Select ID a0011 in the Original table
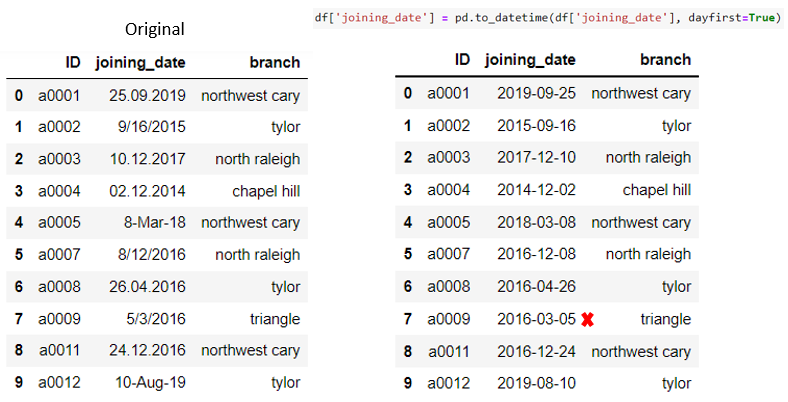Viewport: 788px width, 402px height. [x=59, y=350]
